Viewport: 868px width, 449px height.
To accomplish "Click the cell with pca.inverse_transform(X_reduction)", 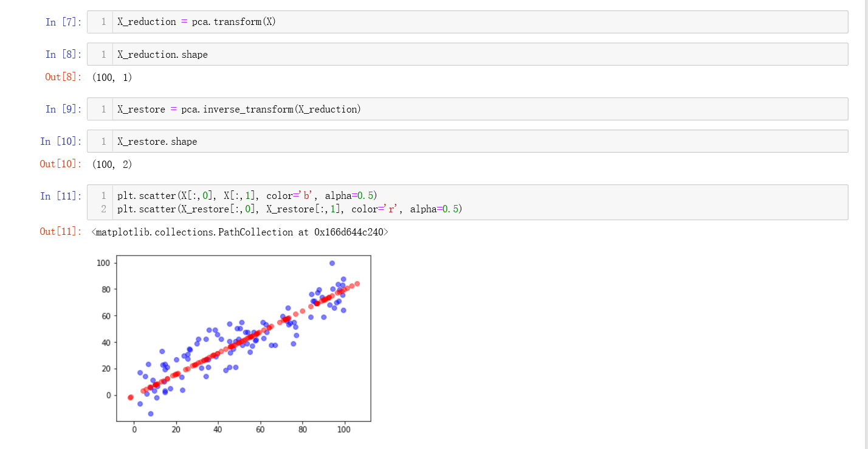I will 467,109.
